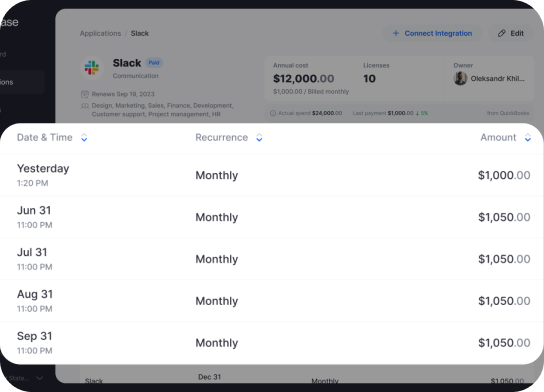The height and width of the screenshot is (392, 544).
Task: Expand the sidebar account chevron
Action: pos(40,378)
